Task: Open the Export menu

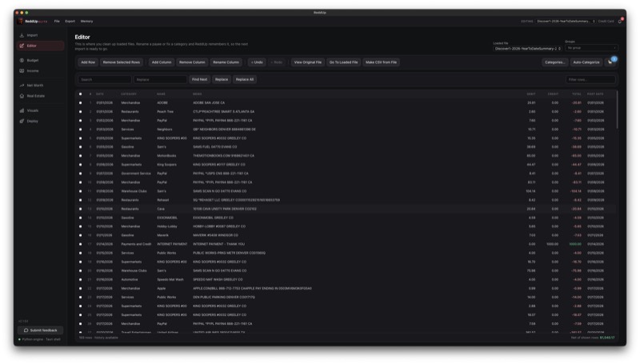Action: point(70,22)
